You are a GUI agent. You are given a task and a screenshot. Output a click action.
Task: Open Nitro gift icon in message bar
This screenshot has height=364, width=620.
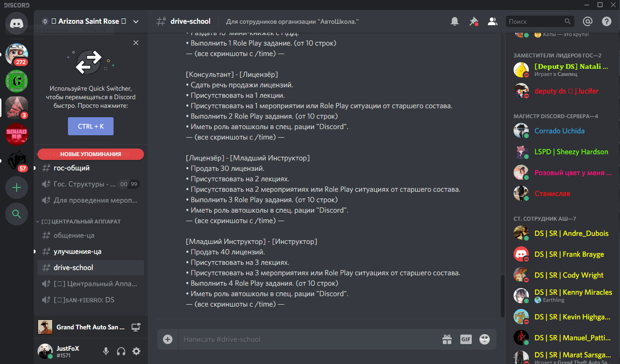447,339
